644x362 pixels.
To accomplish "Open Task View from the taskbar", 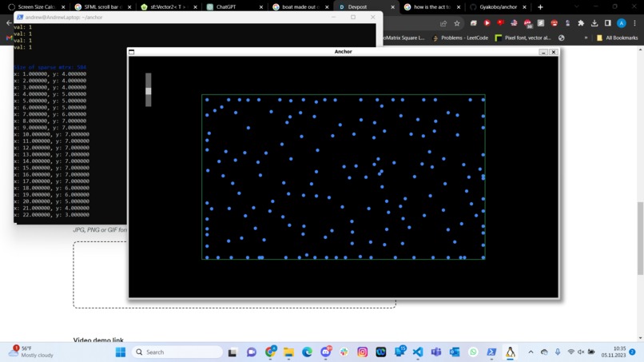I will point(233,352).
